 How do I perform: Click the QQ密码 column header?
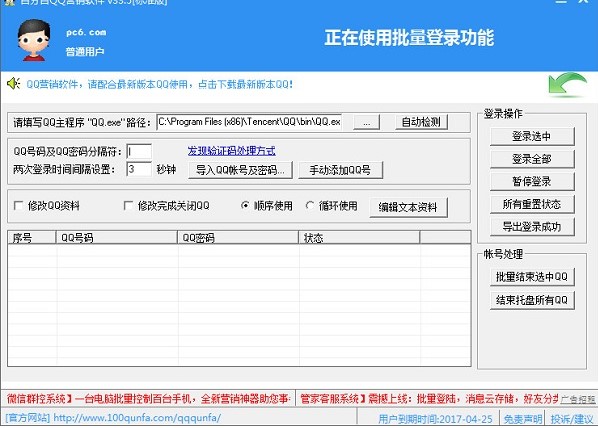[238, 238]
